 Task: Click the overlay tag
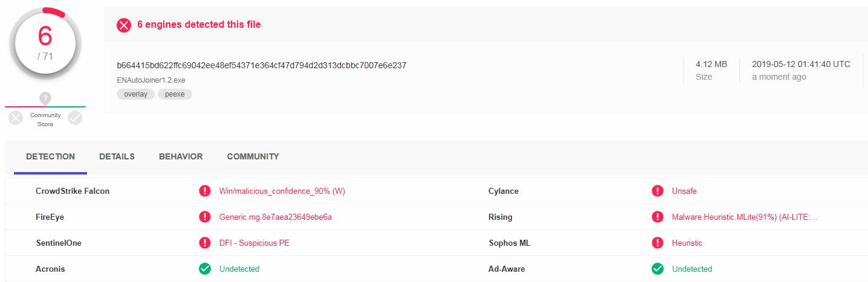click(x=135, y=94)
